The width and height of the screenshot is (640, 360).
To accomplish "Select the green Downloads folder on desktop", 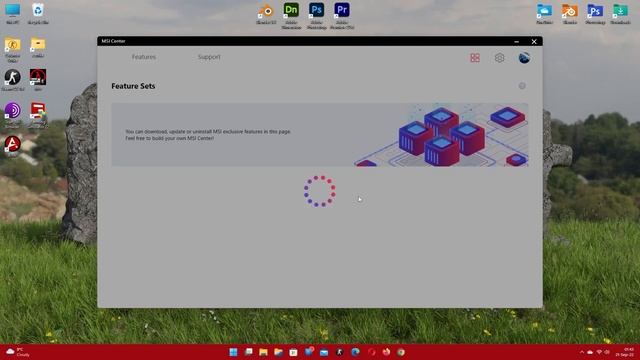I will (x=620, y=13).
